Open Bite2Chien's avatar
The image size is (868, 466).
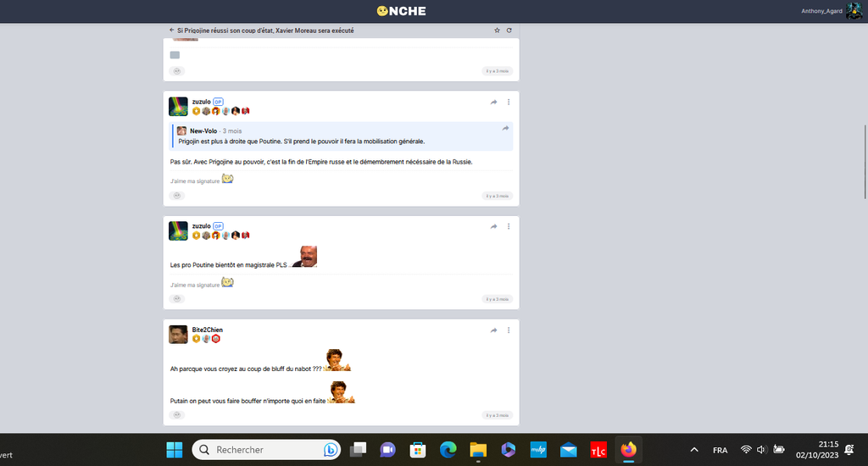click(x=178, y=335)
